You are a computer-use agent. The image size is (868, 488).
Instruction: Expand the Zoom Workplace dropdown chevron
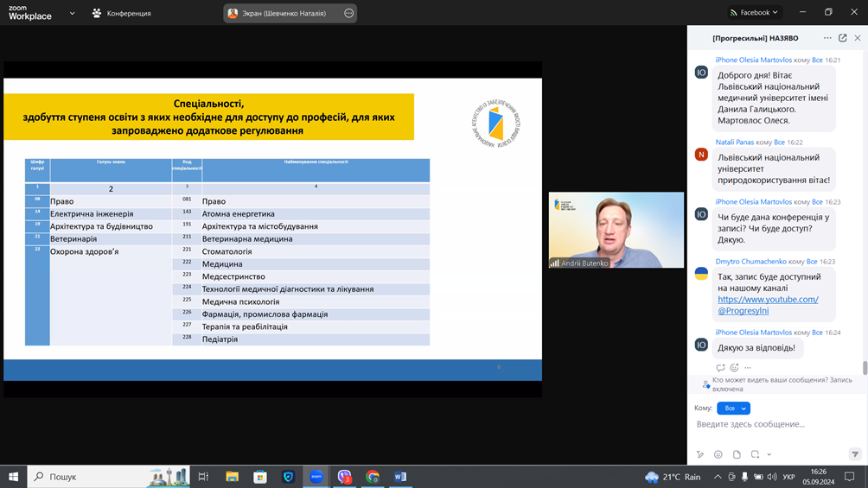(x=72, y=13)
